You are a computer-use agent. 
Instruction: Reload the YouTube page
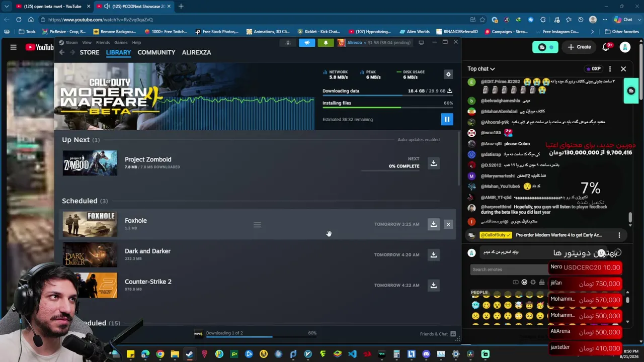(19, 20)
